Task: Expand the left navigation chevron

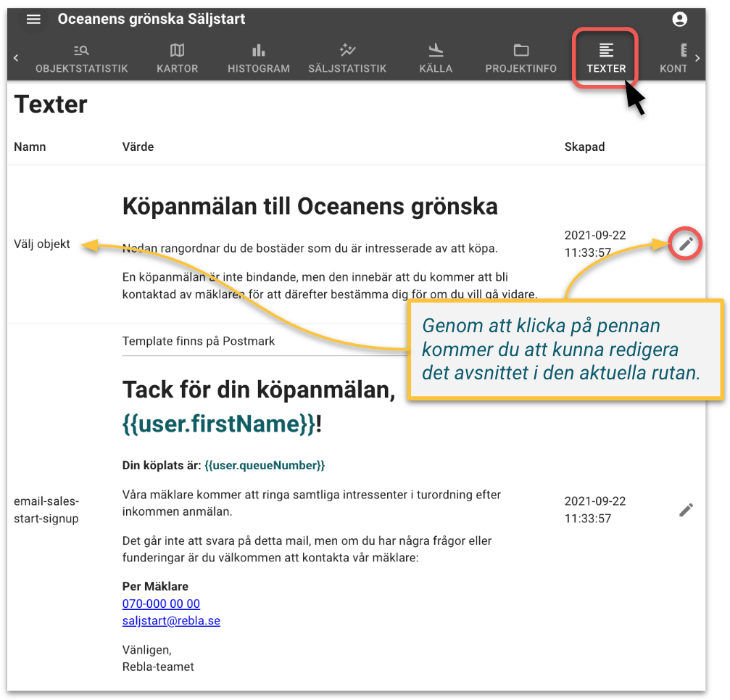Action: [15, 58]
